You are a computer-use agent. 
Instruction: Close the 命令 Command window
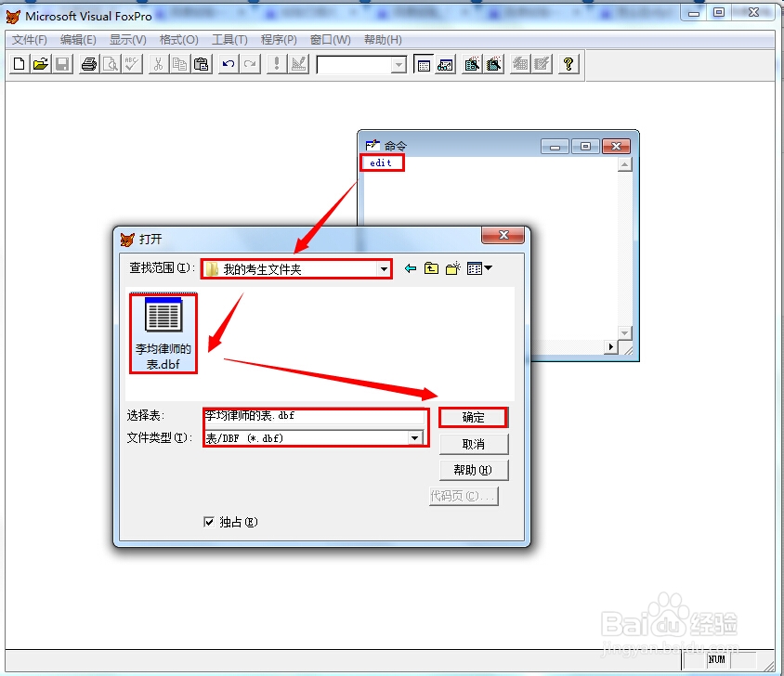[616, 146]
